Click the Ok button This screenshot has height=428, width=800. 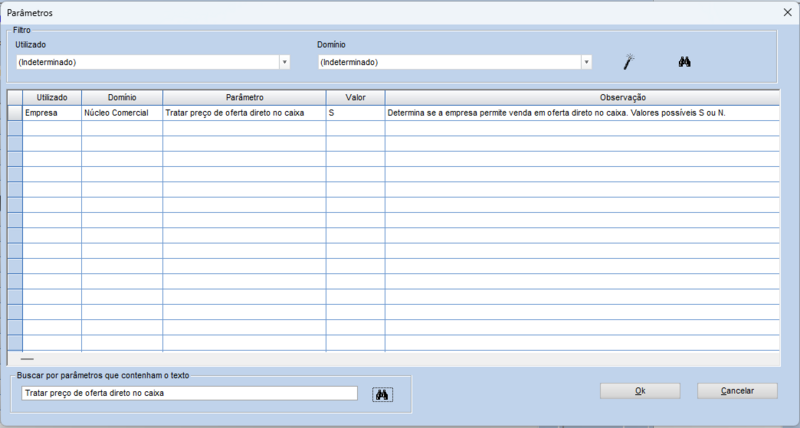pyautogui.click(x=640, y=391)
